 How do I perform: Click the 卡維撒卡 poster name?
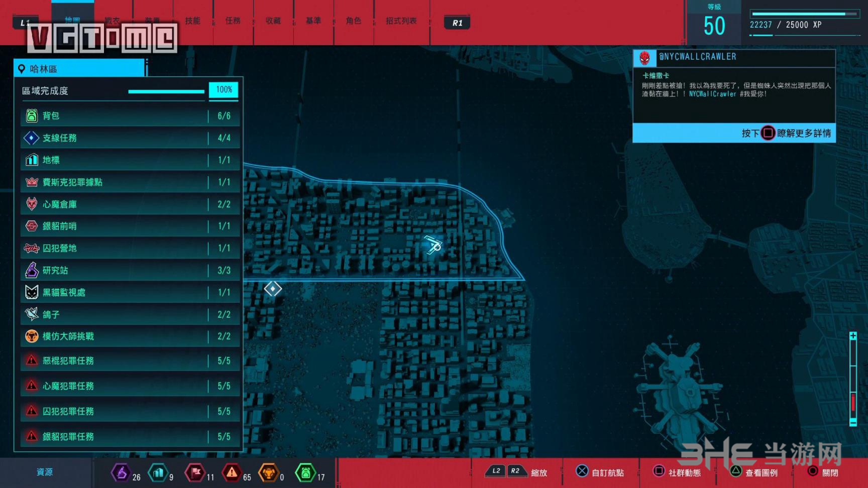pos(656,75)
